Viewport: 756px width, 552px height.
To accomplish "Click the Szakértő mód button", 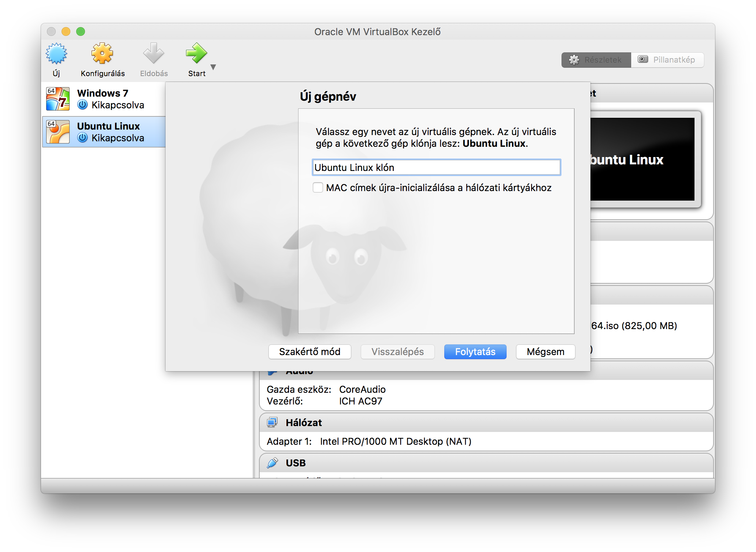I will click(310, 352).
